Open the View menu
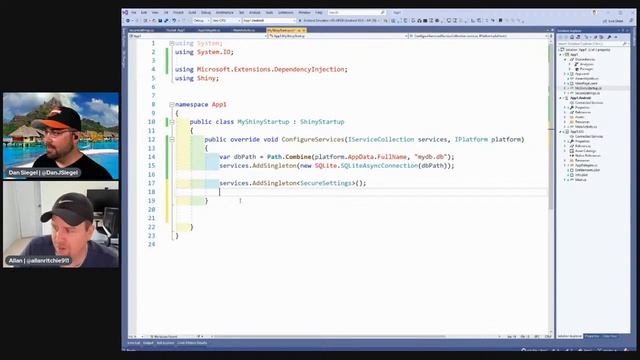 pos(155,12)
